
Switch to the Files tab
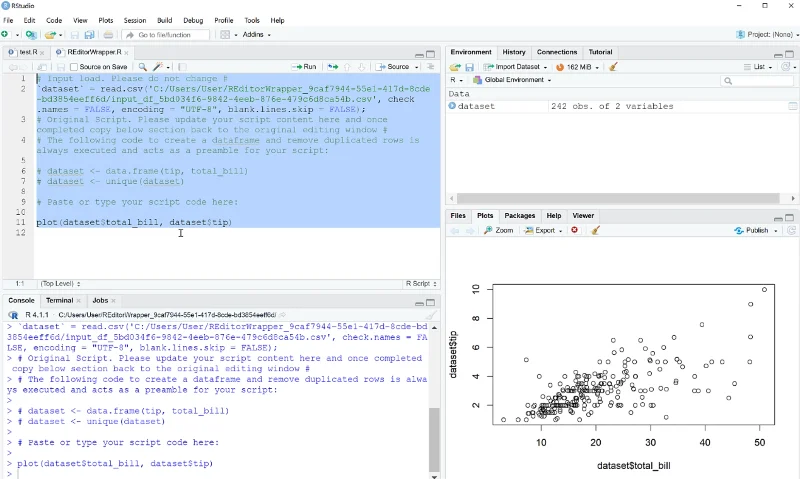458,216
